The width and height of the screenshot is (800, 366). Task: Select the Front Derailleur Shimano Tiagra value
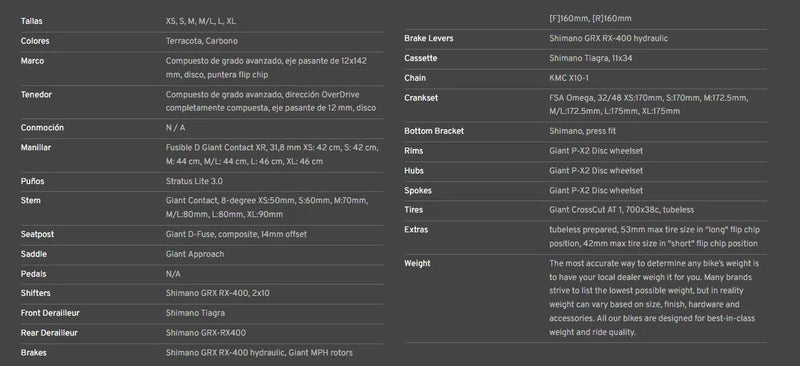tap(195, 313)
